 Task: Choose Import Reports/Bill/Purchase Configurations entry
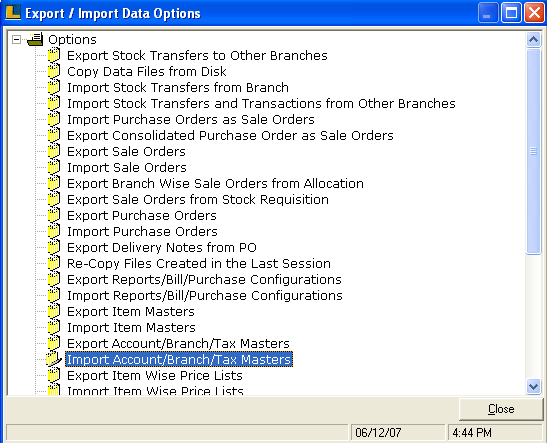205,295
